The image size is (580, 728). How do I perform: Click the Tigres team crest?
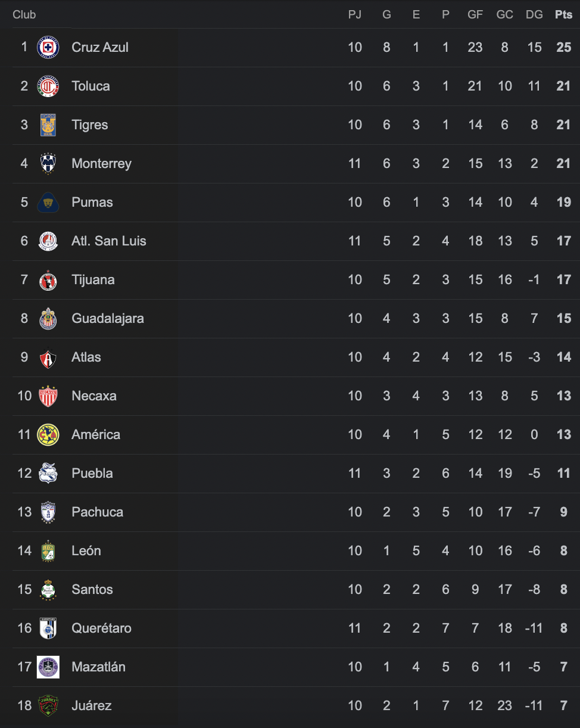(48, 125)
